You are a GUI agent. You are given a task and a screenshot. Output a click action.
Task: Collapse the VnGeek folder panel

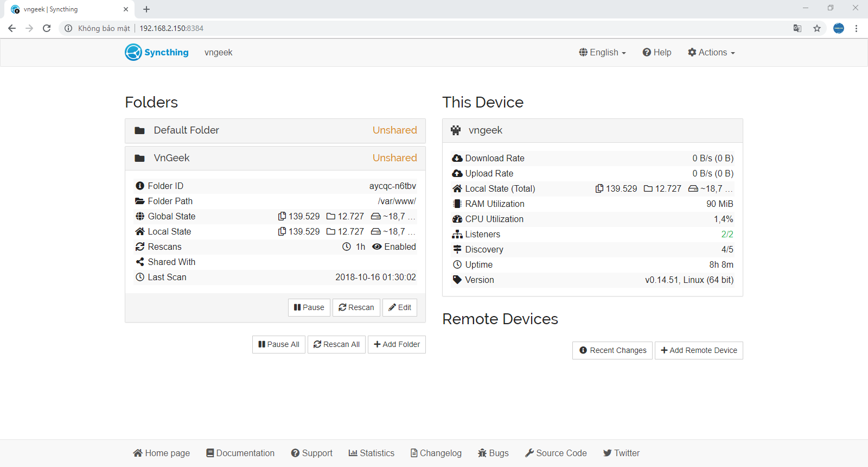point(275,158)
